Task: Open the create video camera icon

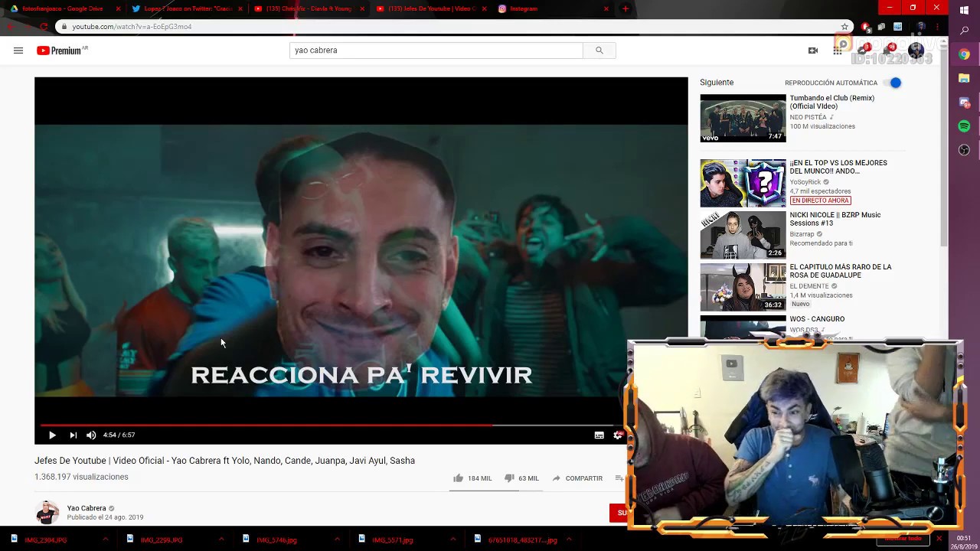Action: [x=813, y=51]
